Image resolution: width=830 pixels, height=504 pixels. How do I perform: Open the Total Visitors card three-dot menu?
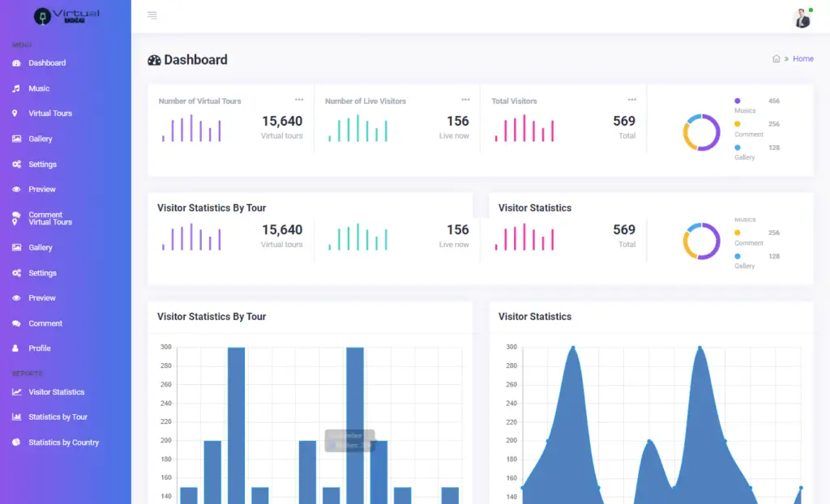(x=631, y=100)
